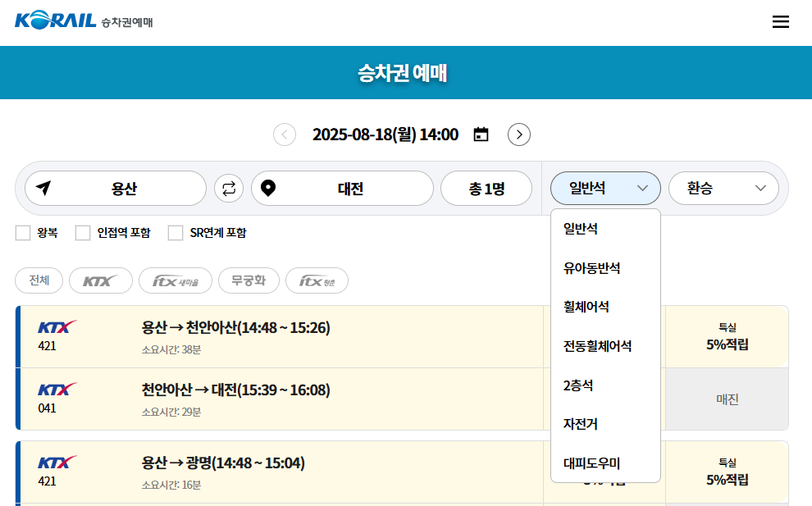Select 대피도우미 from the seat list
The width and height of the screenshot is (812, 506).
pyautogui.click(x=605, y=463)
